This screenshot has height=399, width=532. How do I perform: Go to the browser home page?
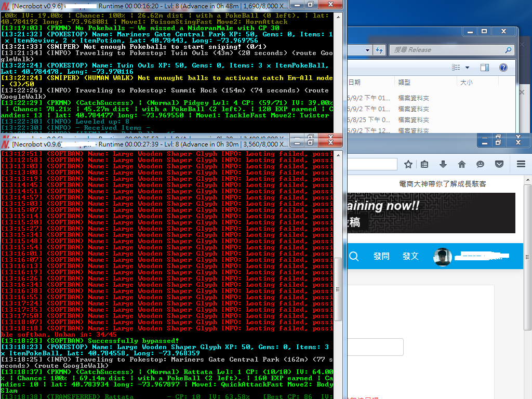462,165
